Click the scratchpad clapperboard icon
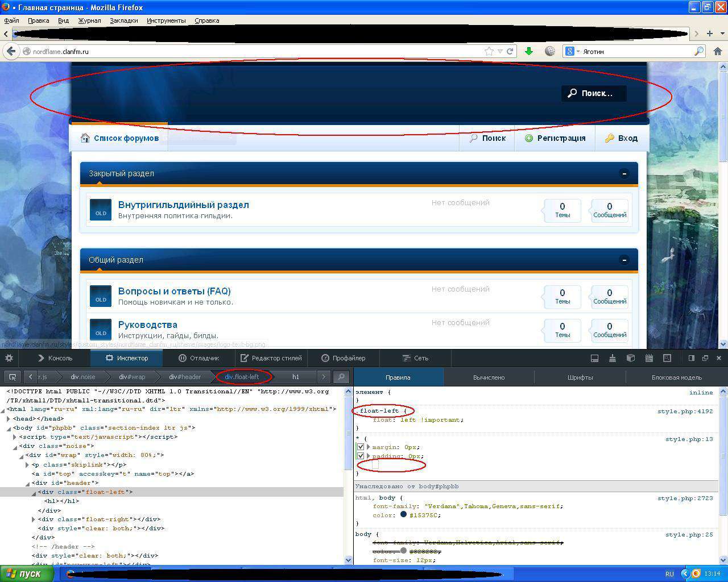 click(x=649, y=358)
